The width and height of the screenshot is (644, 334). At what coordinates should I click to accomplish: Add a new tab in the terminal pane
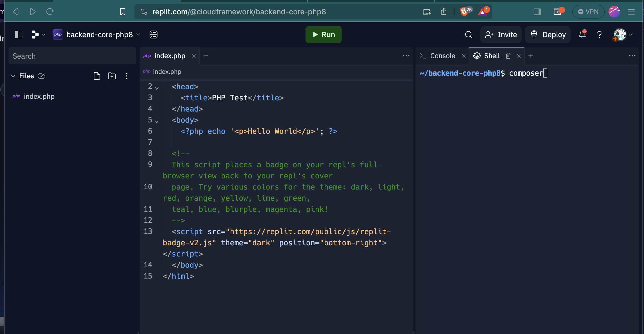click(531, 56)
